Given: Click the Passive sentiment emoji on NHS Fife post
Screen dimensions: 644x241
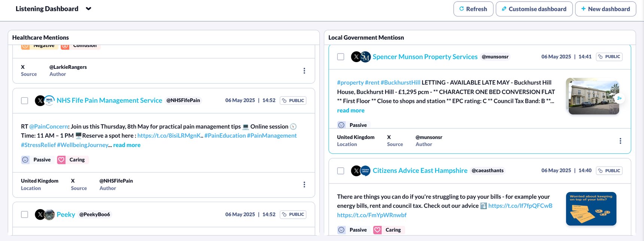Looking at the screenshot, I should pyautogui.click(x=25, y=159).
